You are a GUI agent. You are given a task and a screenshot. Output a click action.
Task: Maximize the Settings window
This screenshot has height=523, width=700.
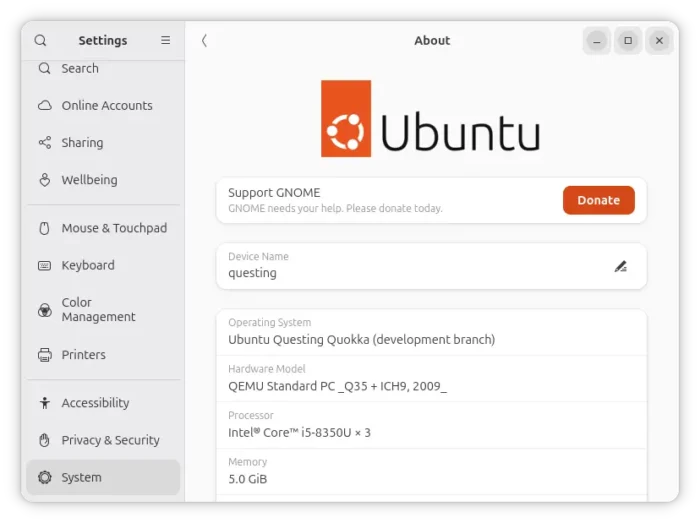point(628,41)
